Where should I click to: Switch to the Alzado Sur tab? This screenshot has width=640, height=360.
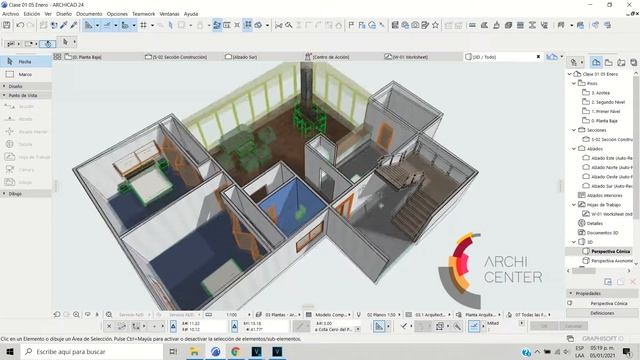point(241,57)
